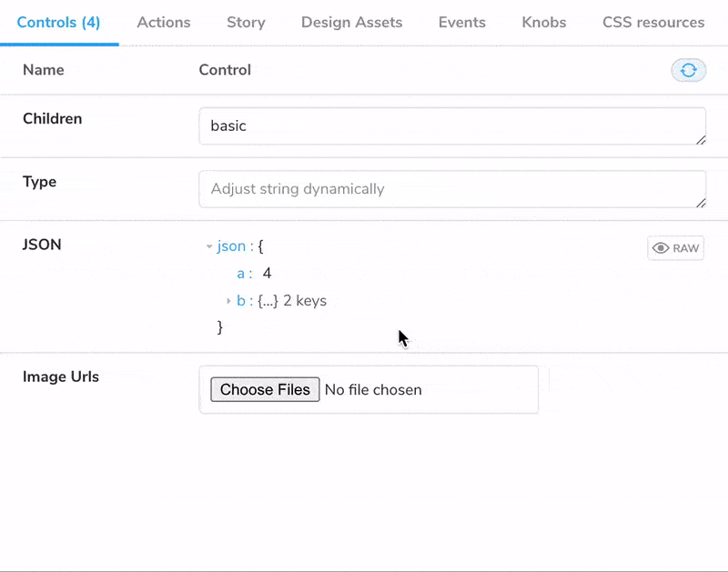Open the Events tab
The width and height of the screenshot is (728, 572).
(462, 22)
